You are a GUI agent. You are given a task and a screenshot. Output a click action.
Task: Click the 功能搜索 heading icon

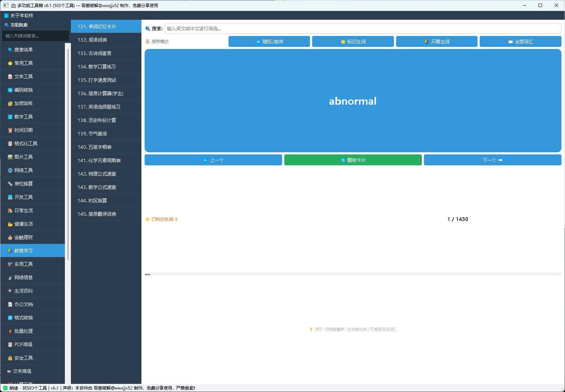coord(6,25)
